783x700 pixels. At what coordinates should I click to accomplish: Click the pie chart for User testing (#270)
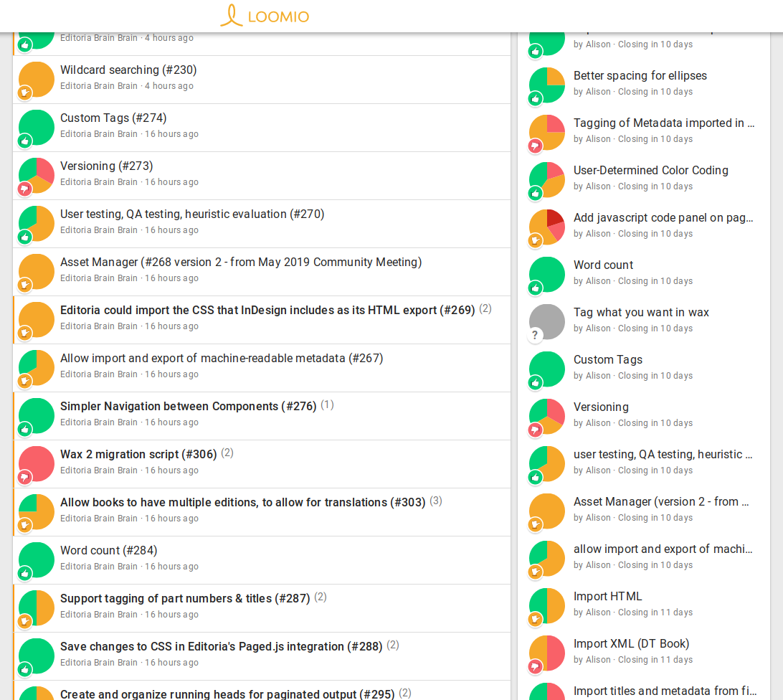(37, 223)
